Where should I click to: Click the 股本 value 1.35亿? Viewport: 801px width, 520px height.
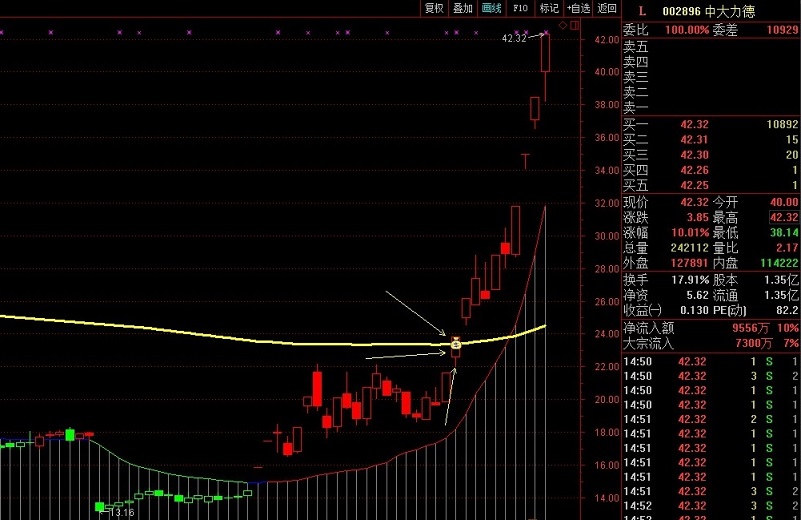point(781,280)
